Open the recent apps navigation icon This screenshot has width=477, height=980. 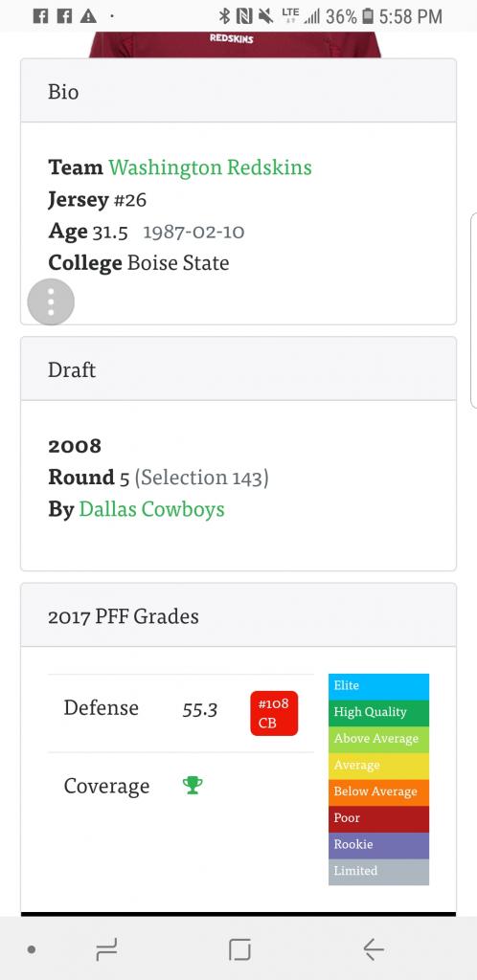coord(106,949)
